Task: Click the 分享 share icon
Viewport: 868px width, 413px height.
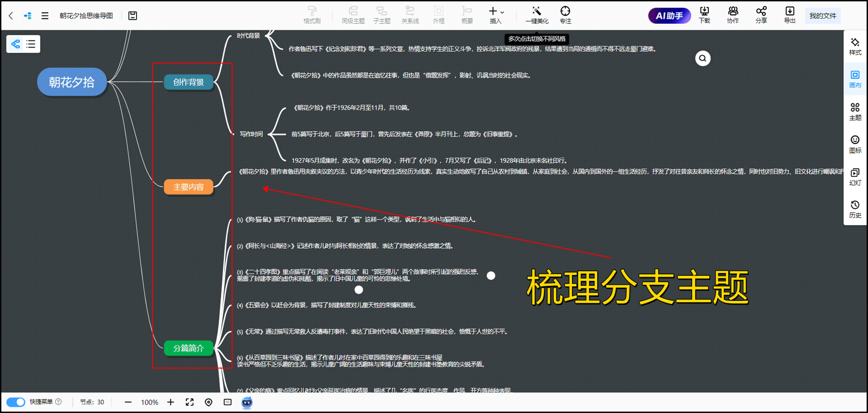Action: tap(761, 15)
